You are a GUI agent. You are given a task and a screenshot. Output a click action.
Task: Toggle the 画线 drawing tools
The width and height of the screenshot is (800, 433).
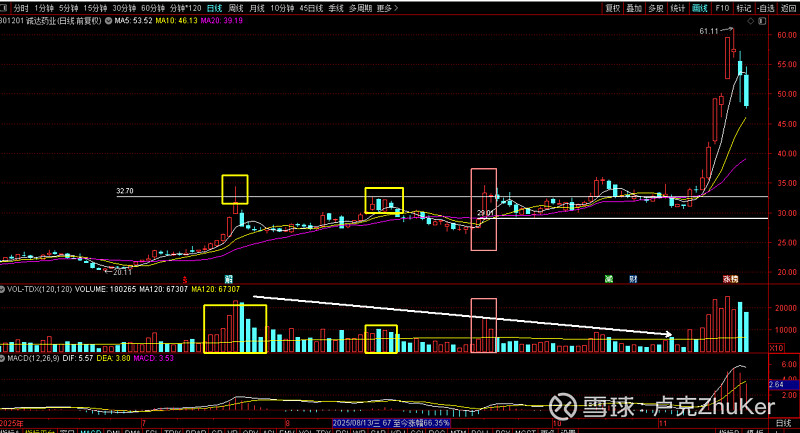click(699, 8)
